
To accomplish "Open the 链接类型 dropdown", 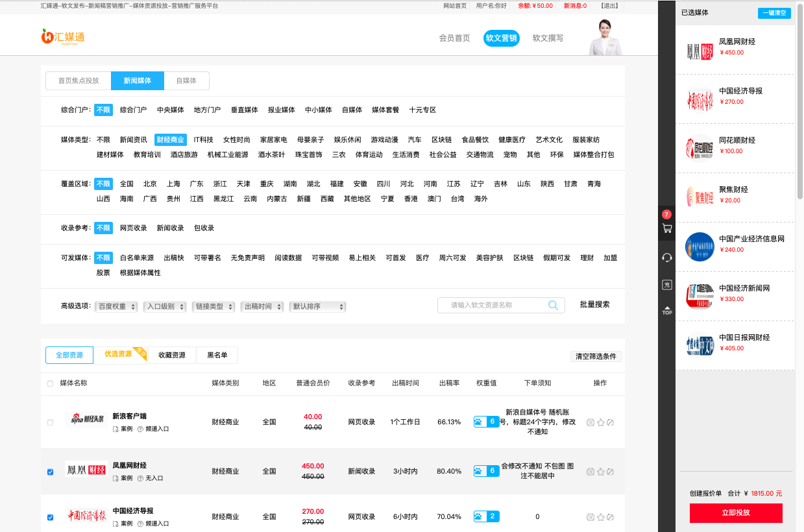I will pyautogui.click(x=213, y=306).
